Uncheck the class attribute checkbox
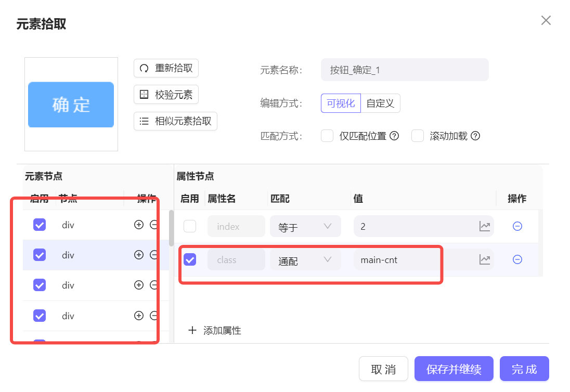The image size is (570, 392). (x=189, y=259)
